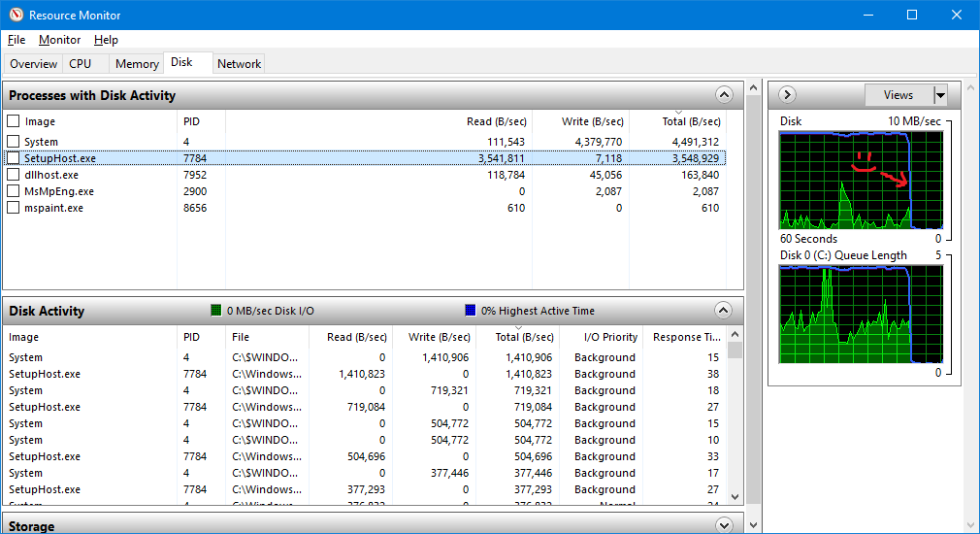Image resolution: width=980 pixels, height=534 pixels.
Task: Click main pane scrollbar down arrow
Action: pos(753,525)
